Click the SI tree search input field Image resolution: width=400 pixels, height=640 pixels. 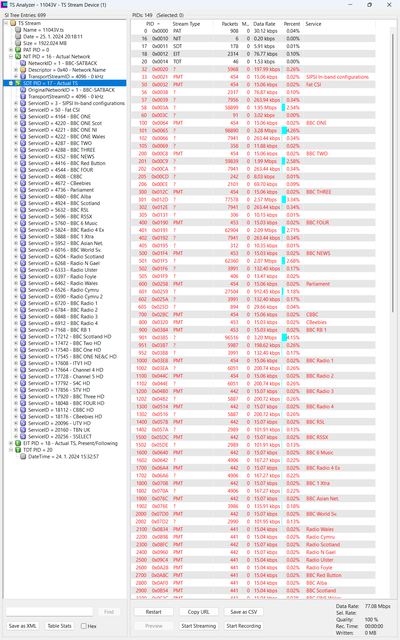point(49,611)
